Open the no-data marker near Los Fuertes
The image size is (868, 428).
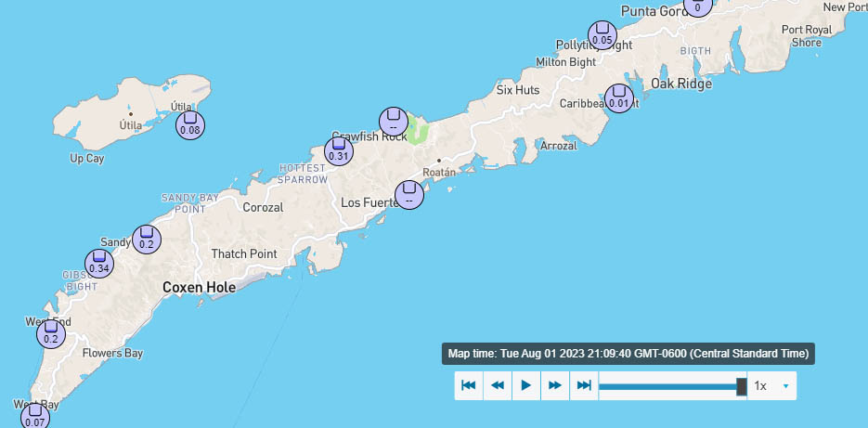[408, 194]
